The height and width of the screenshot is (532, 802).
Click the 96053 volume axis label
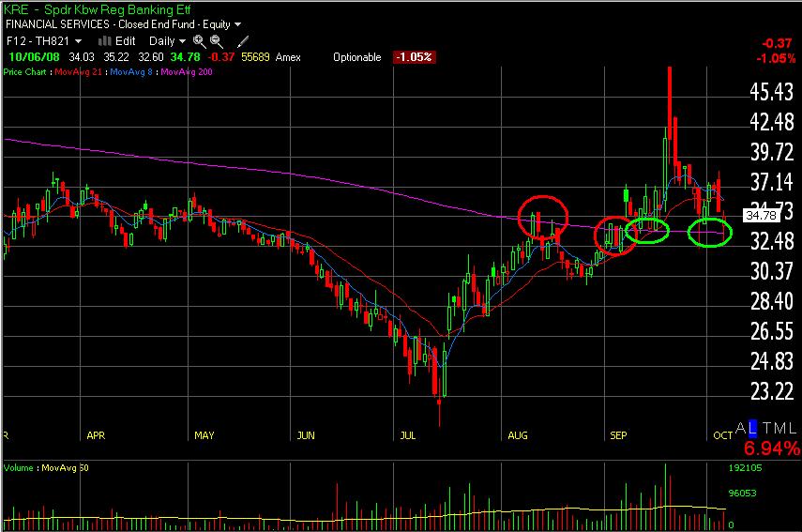pyautogui.click(x=742, y=494)
